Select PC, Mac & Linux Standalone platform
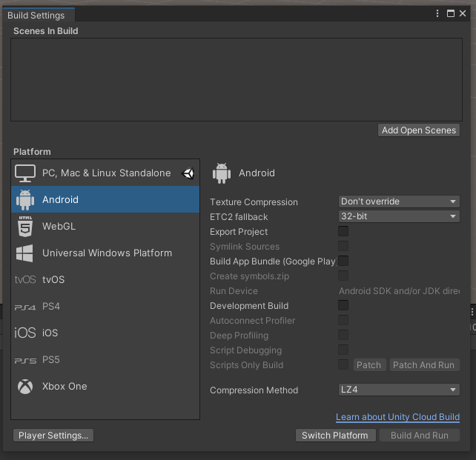Viewport: 476px width, 460px height. click(105, 173)
